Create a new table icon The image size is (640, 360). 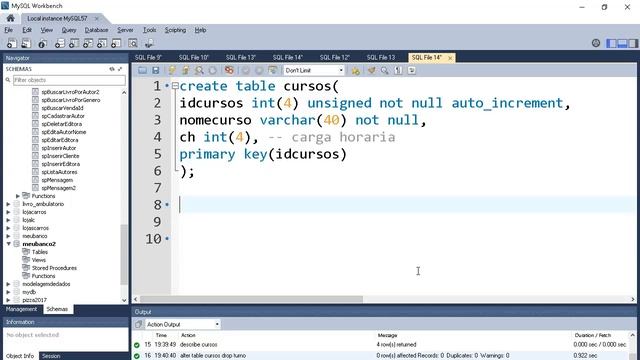74,43
